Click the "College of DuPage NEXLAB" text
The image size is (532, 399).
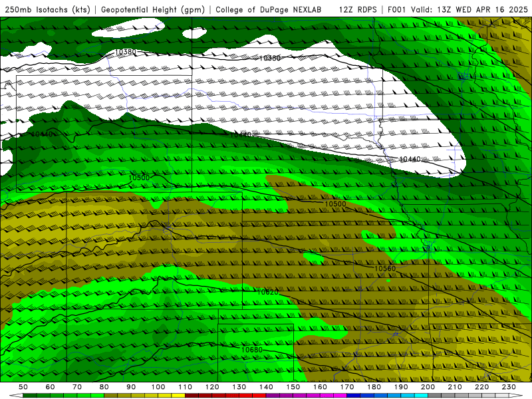point(269,9)
